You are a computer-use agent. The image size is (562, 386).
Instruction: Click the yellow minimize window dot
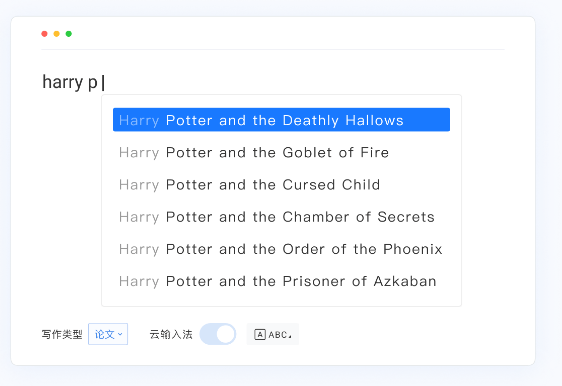[57, 34]
